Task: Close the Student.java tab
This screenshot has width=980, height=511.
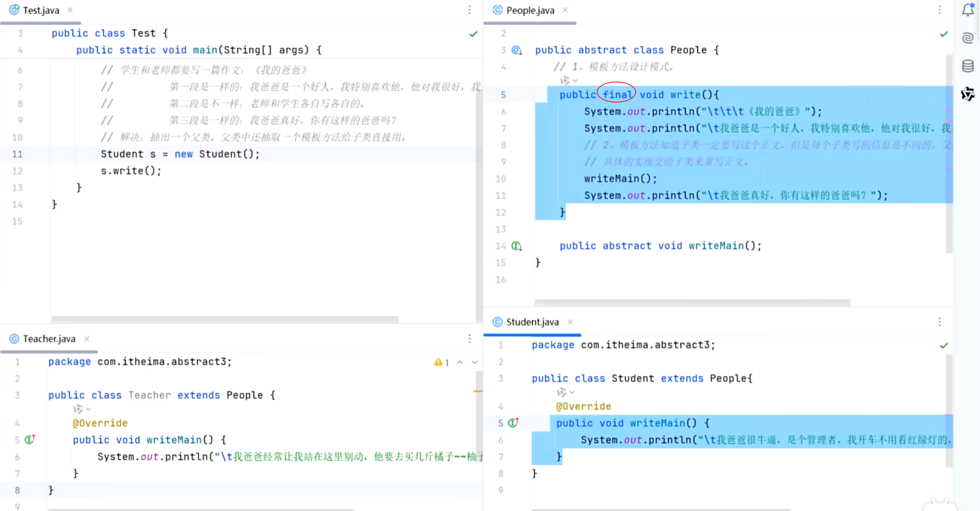Action: [x=570, y=322]
